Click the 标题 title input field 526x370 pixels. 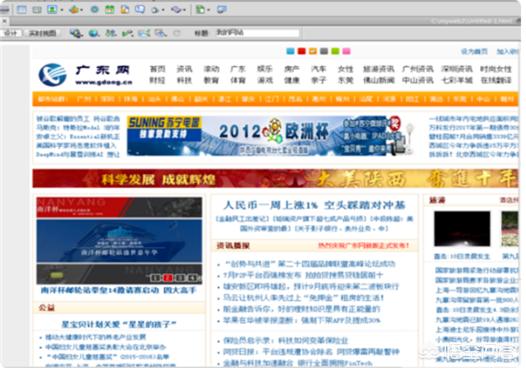pos(257,33)
